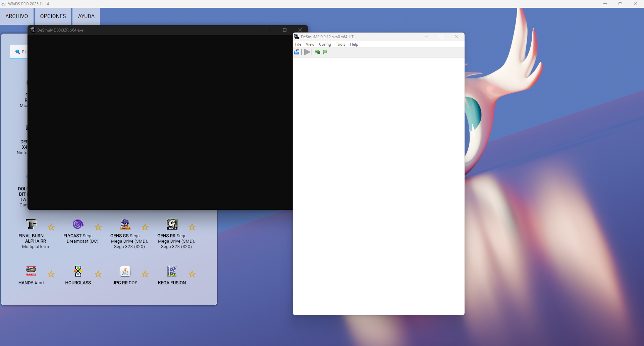
Task: Rotate screen left in DeSmuME toolbar
Action: 317,52
